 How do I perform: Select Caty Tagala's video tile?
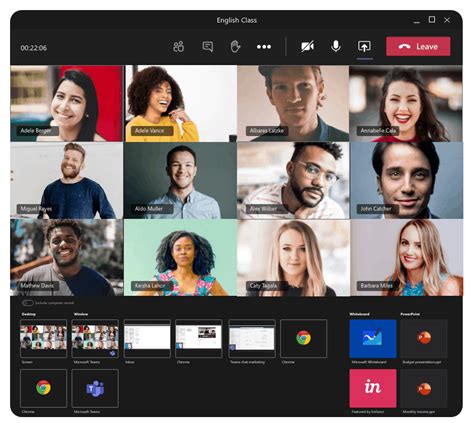[293, 257]
